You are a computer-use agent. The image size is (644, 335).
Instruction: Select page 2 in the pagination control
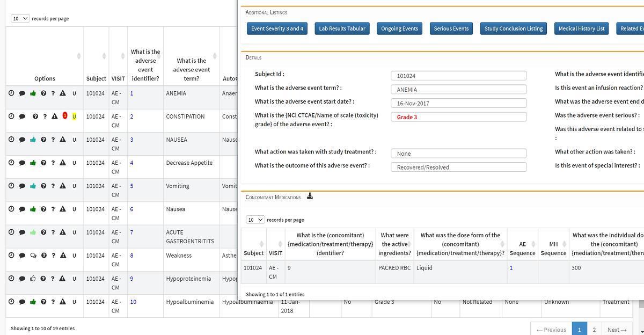tap(594, 329)
